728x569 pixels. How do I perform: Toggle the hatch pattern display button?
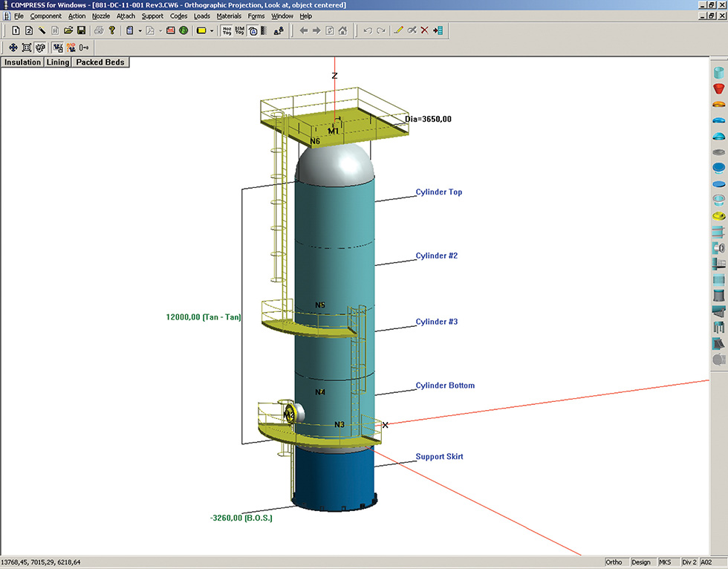click(x=264, y=30)
